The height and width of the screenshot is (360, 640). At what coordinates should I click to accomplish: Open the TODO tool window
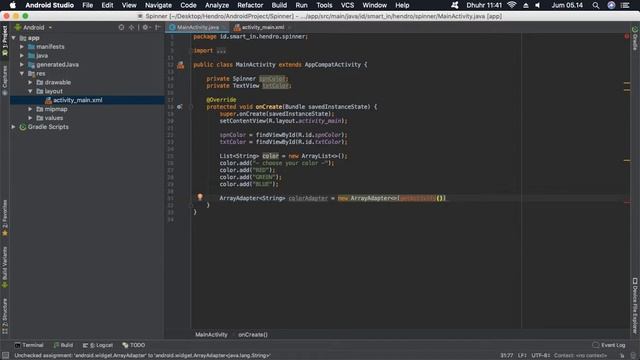coord(133,345)
